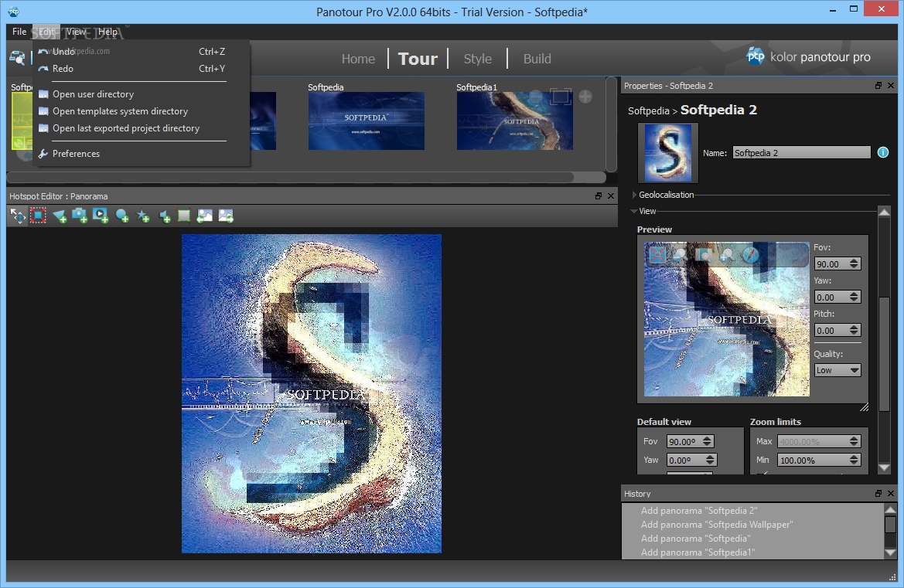Screen dimensions: 904x588
Task: Select the Softpedia1 panorama thumbnail
Action: [515, 121]
